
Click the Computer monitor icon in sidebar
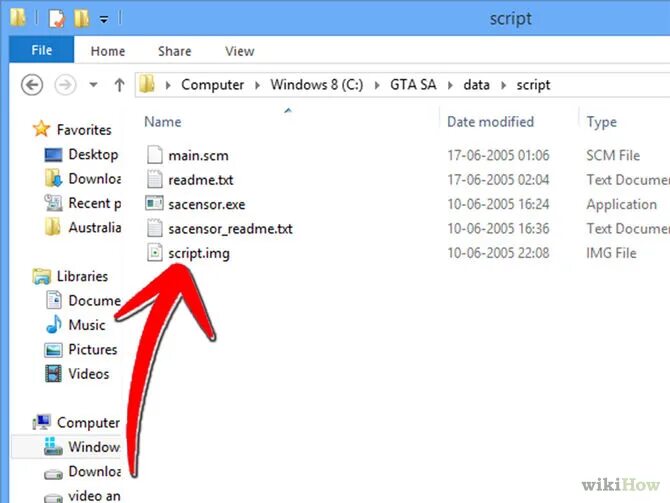pos(42,422)
